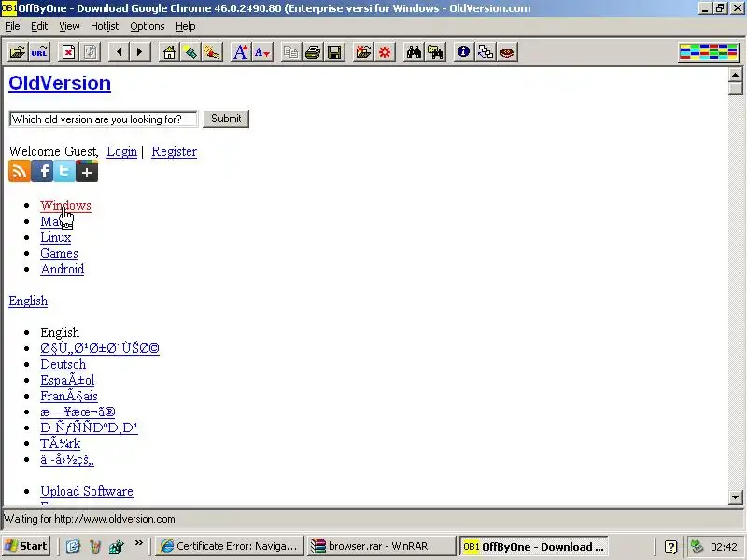The height and width of the screenshot is (560, 747).
Task: Click the document structure tree icon
Action: tap(486, 51)
